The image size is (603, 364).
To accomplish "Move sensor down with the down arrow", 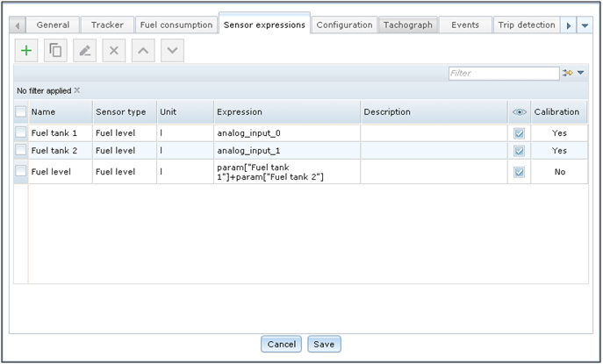I will click(x=172, y=50).
